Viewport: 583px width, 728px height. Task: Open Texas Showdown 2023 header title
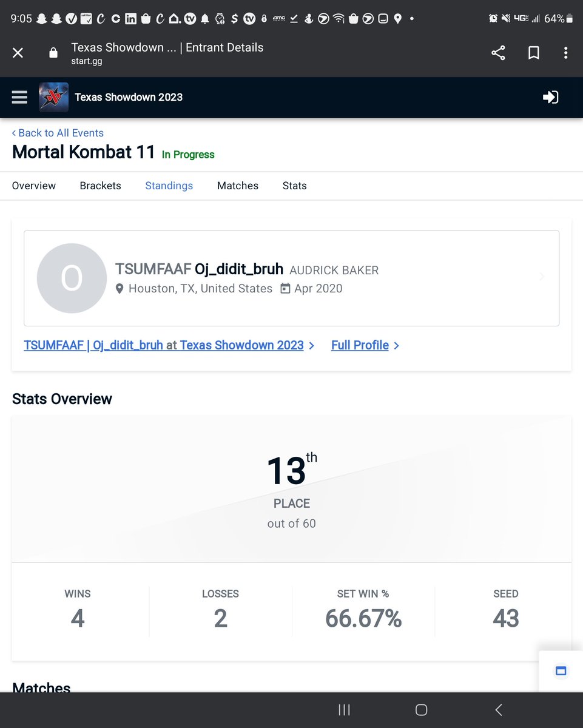(x=129, y=97)
